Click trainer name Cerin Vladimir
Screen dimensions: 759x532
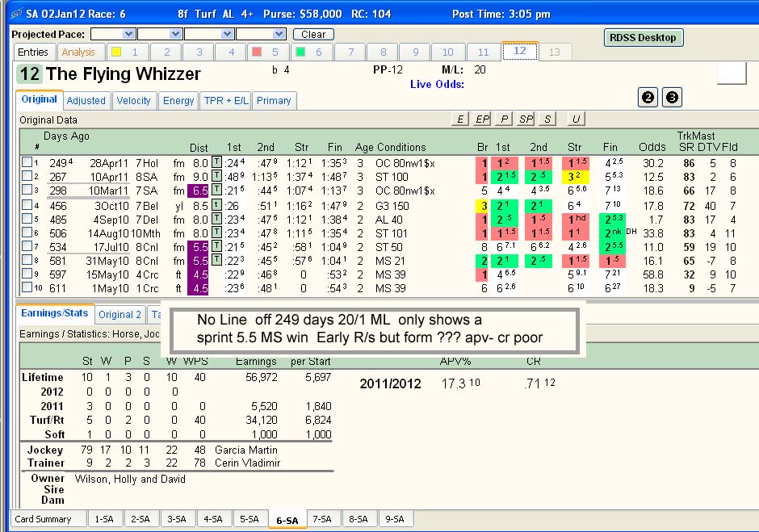247,463
